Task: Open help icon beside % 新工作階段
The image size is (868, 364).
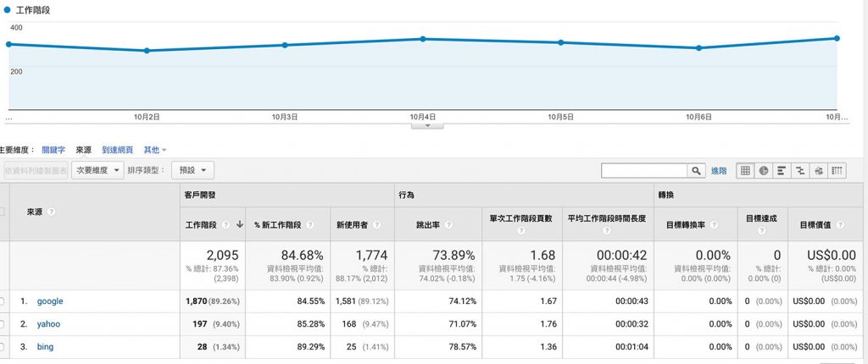Action: (309, 224)
